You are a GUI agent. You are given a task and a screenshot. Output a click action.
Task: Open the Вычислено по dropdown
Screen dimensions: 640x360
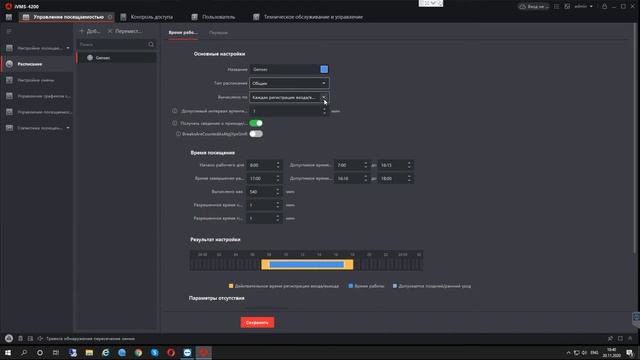pyautogui.click(x=289, y=98)
